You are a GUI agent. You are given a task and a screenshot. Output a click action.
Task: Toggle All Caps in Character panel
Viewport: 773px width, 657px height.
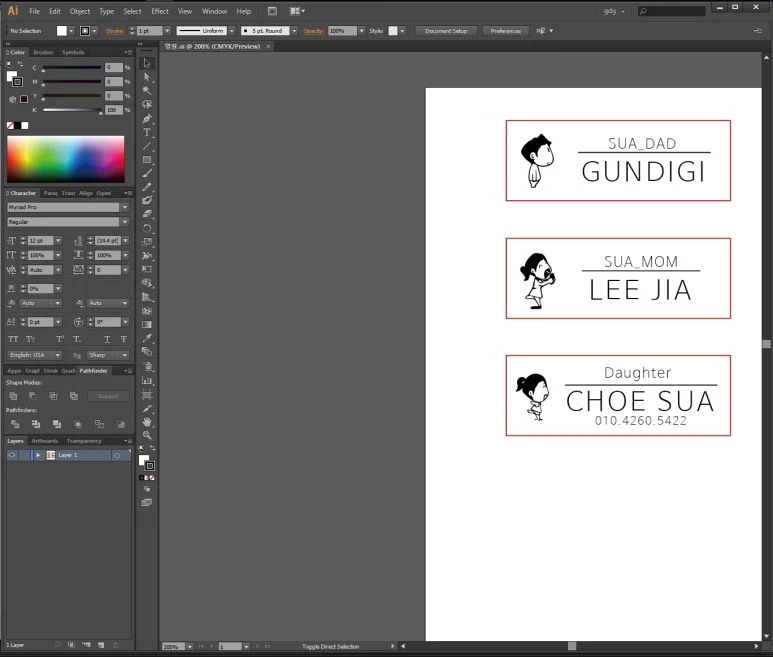coord(13,339)
